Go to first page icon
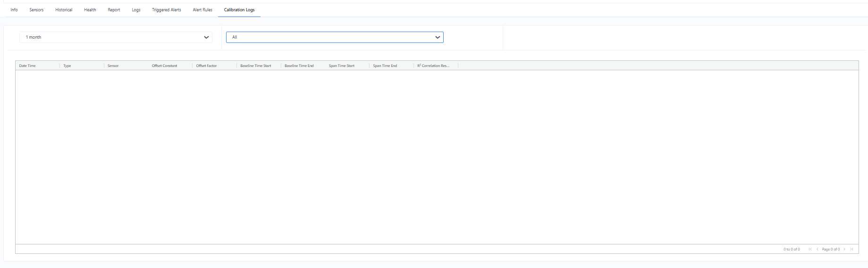The height and width of the screenshot is (268, 868). point(810,249)
